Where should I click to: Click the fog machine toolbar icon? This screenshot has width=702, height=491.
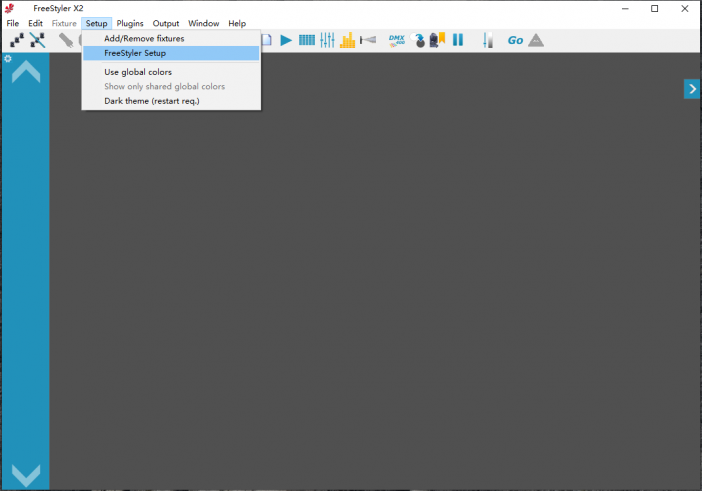368,40
